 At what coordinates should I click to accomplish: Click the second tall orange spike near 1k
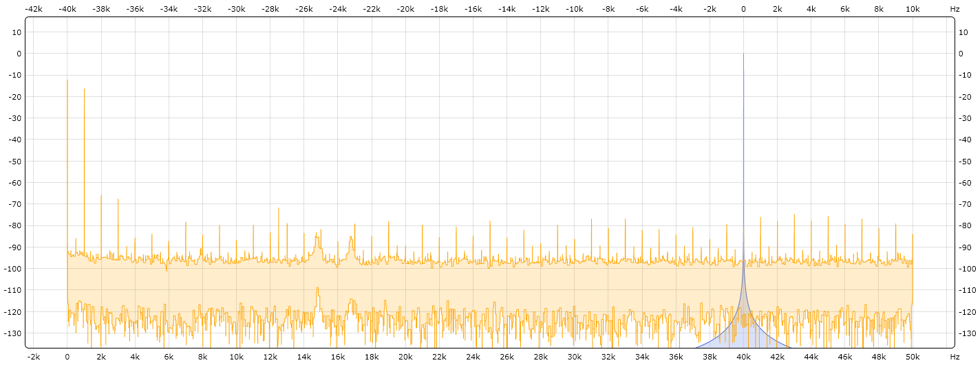coord(84,90)
